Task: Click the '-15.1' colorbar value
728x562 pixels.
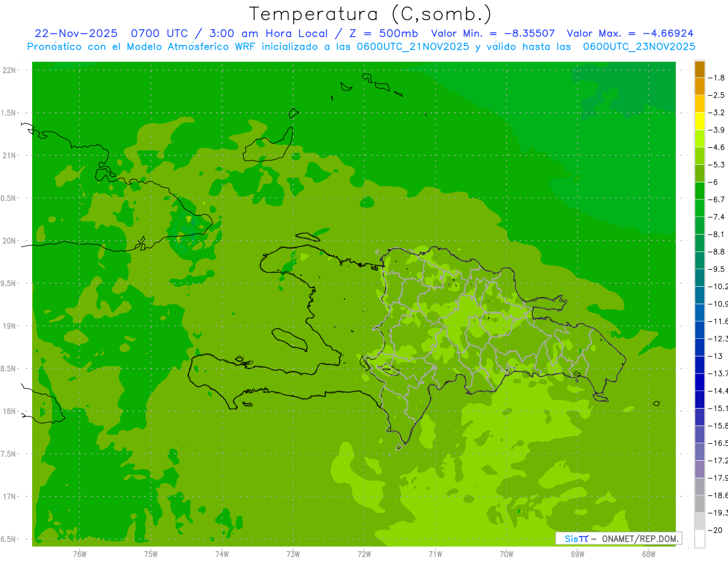Action: coord(719,409)
